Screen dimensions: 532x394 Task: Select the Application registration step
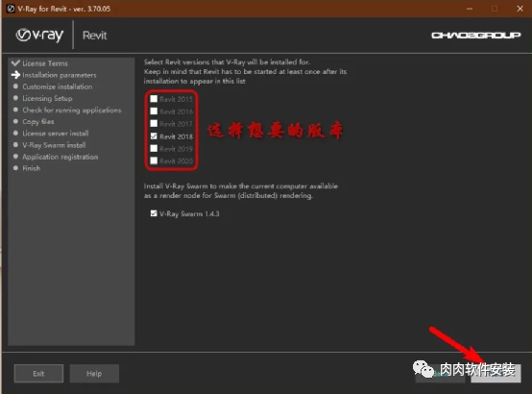click(60, 157)
